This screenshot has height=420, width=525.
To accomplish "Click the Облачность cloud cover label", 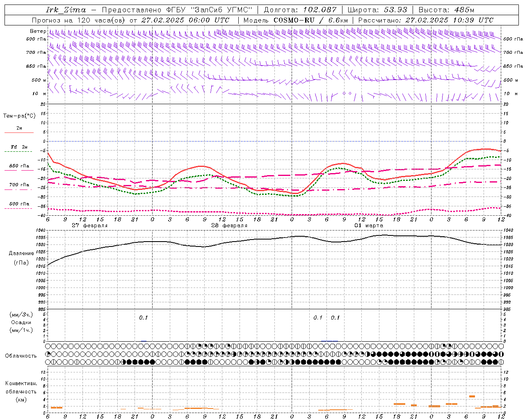I will [21, 356].
